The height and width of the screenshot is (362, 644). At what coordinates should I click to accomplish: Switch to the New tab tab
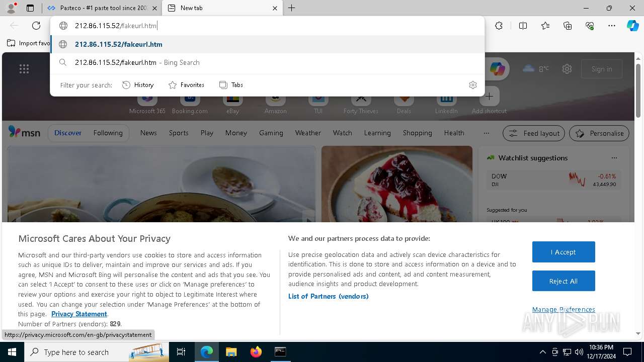pos(221,8)
